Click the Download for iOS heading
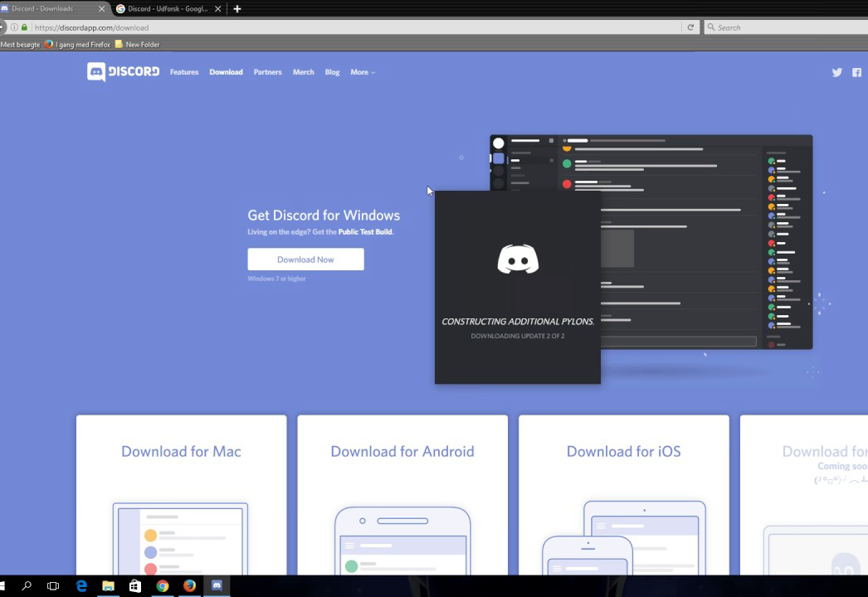 click(x=623, y=451)
